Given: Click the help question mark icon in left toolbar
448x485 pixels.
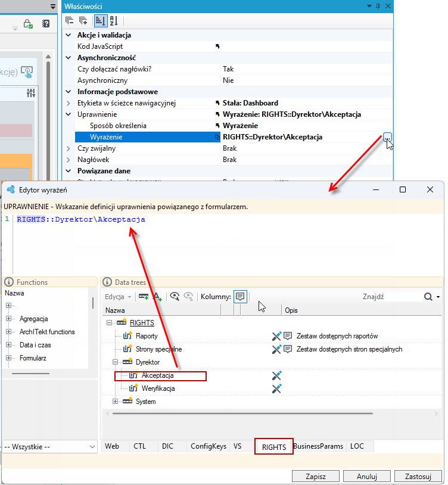Looking at the screenshot, I should coord(46,23).
